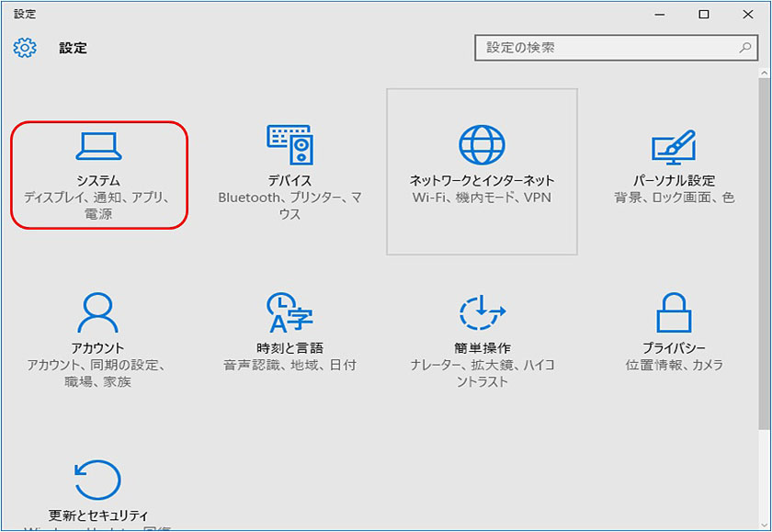Click the Update and Security circular arrow icon
The image size is (772, 532).
[98, 481]
